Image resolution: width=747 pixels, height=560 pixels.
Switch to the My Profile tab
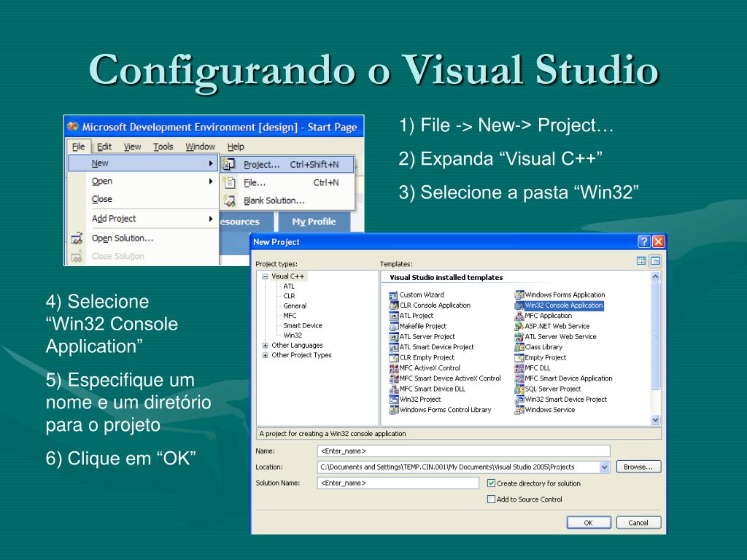(x=314, y=222)
